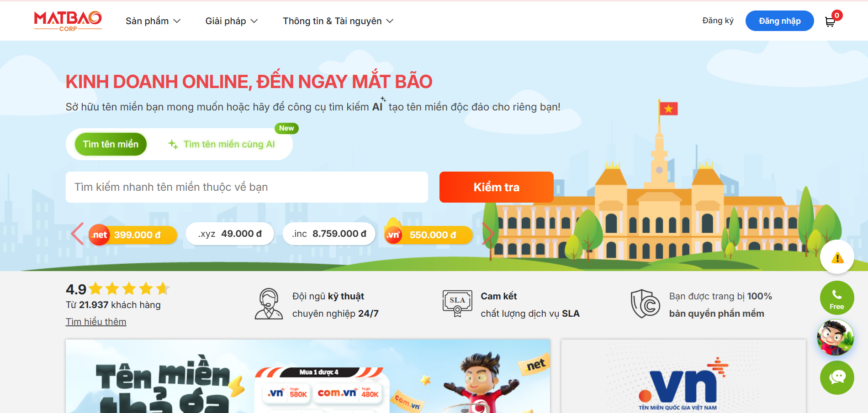Focus the domain name search field
868x413 pixels.
click(x=247, y=187)
